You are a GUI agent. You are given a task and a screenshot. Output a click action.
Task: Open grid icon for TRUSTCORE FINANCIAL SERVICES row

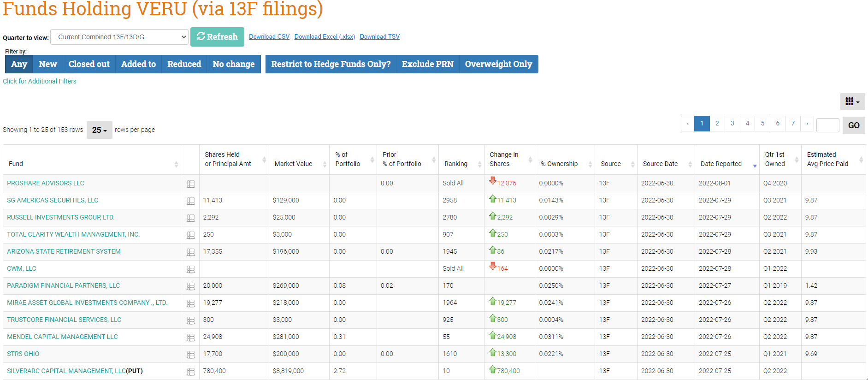(x=191, y=321)
